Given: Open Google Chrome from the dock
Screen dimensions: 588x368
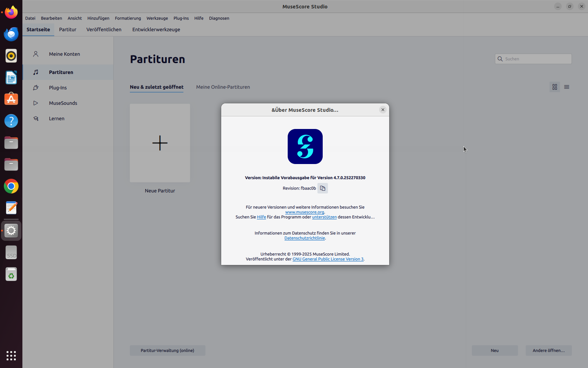Looking at the screenshot, I should pyautogui.click(x=11, y=186).
